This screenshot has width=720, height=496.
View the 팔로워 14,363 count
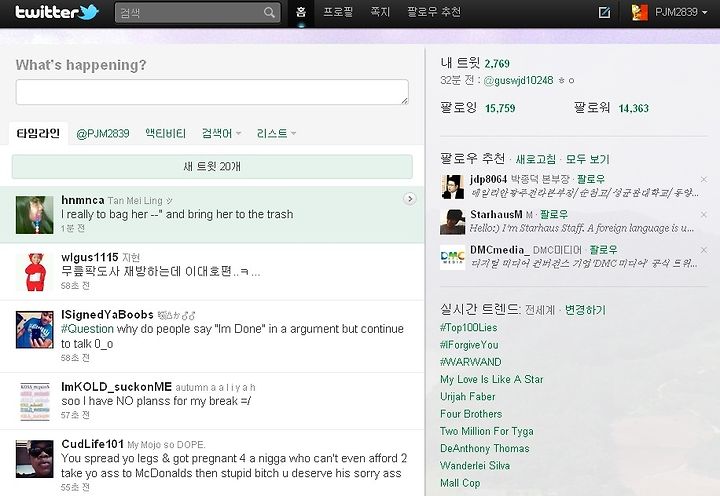(x=611, y=108)
